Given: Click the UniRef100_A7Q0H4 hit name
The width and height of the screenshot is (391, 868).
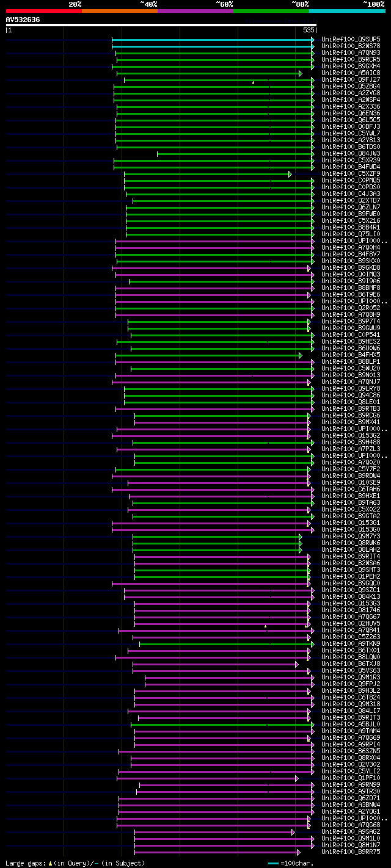Looking at the screenshot, I should tap(351, 247).
